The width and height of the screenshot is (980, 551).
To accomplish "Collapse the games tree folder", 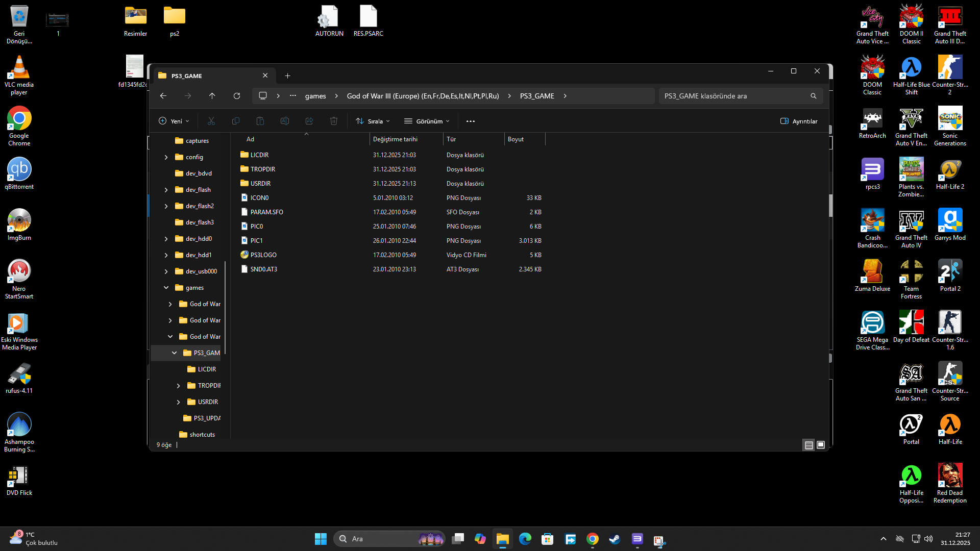I will click(x=166, y=288).
